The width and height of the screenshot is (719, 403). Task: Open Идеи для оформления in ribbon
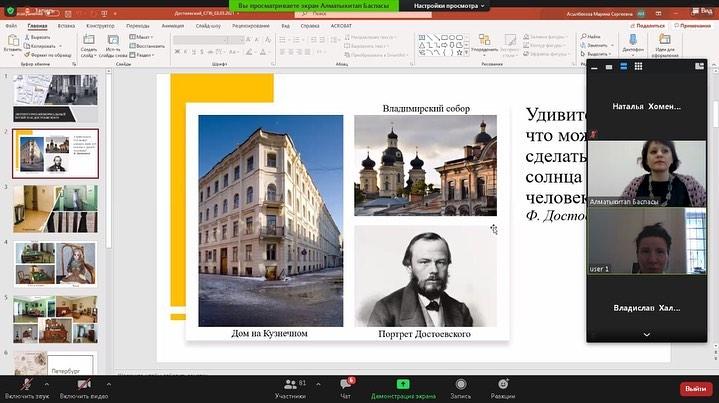coord(665,44)
